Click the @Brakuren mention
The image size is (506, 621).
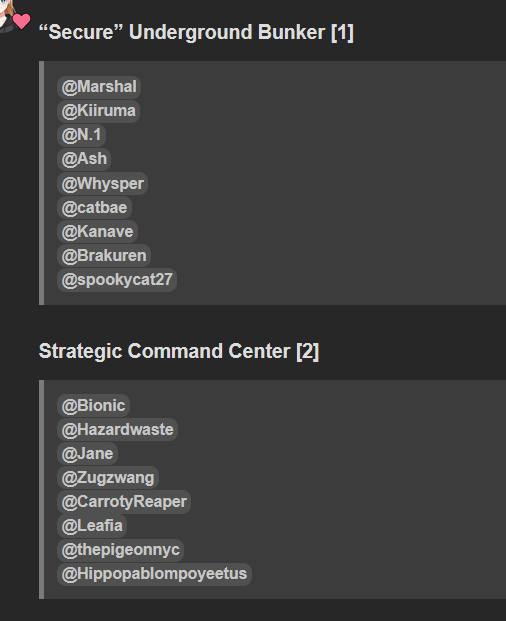[x=104, y=256]
